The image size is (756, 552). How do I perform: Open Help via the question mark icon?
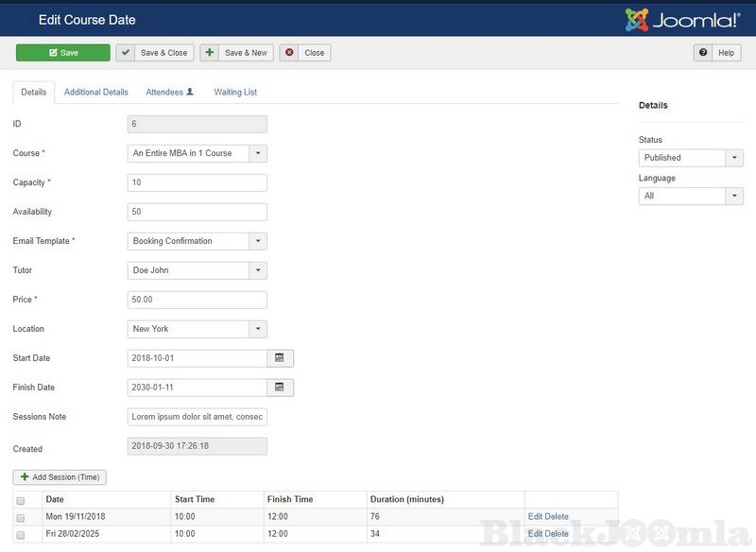click(704, 53)
